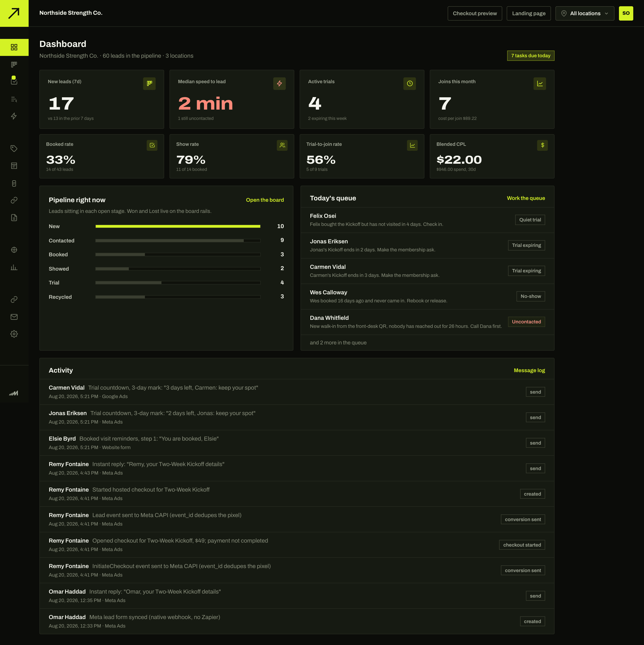Open the sequences list icon in sidebar
This screenshot has width=644, height=645.
click(14, 100)
